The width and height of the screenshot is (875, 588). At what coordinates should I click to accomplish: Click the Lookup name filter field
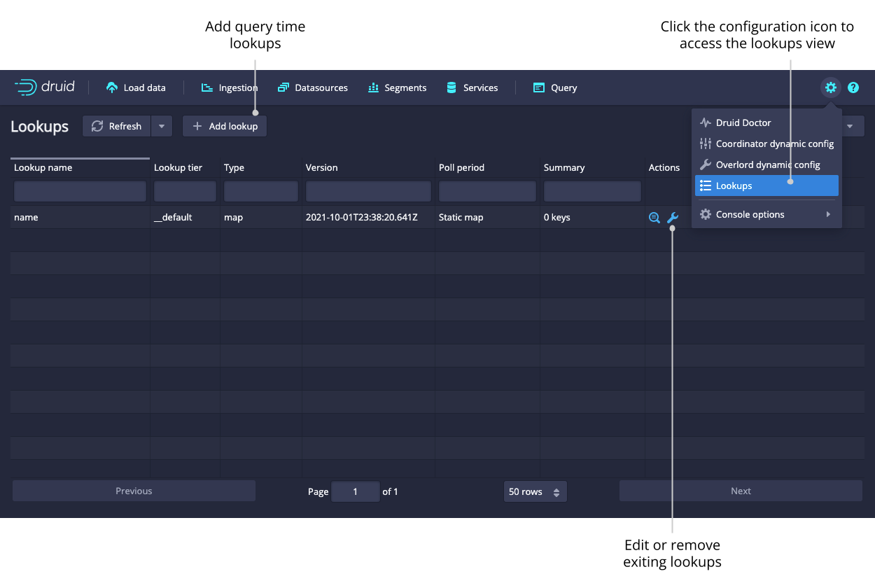80,191
